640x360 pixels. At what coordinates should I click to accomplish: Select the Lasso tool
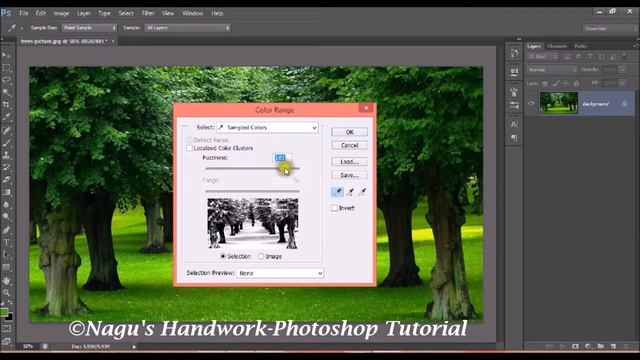tap(7, 80)
